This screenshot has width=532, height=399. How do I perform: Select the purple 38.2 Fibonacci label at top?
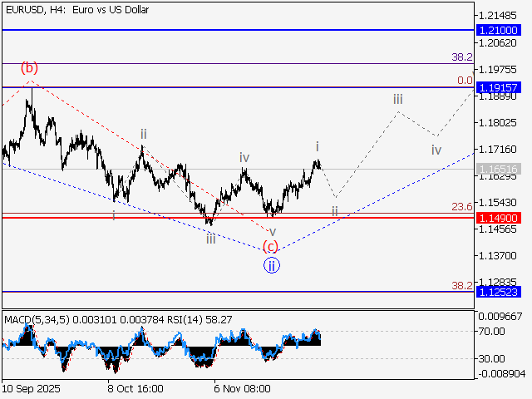tap(462, 57)
